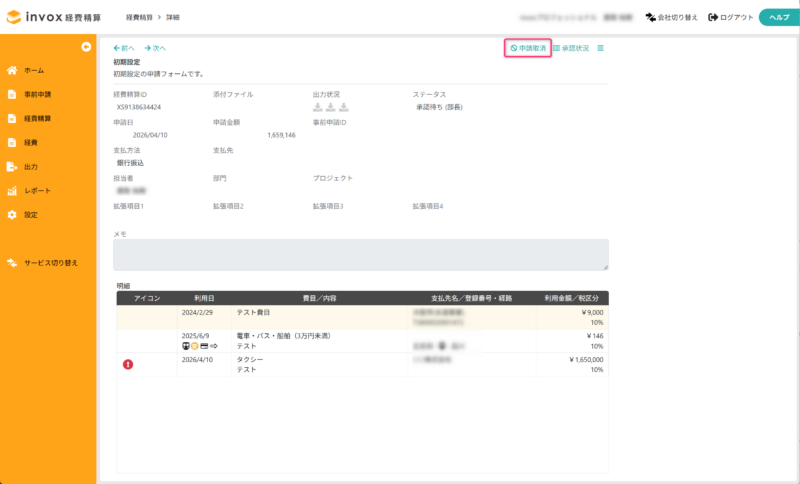Open 承認状況 approval status
Viewport: 800px width, 484px height.
tap(571, 48)
